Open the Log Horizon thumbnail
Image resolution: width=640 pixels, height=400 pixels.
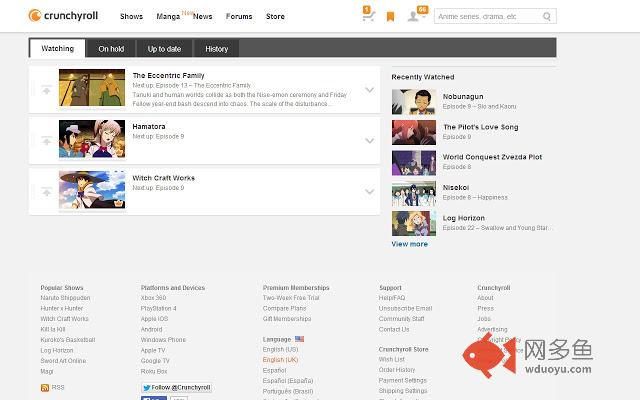point(414,223)
